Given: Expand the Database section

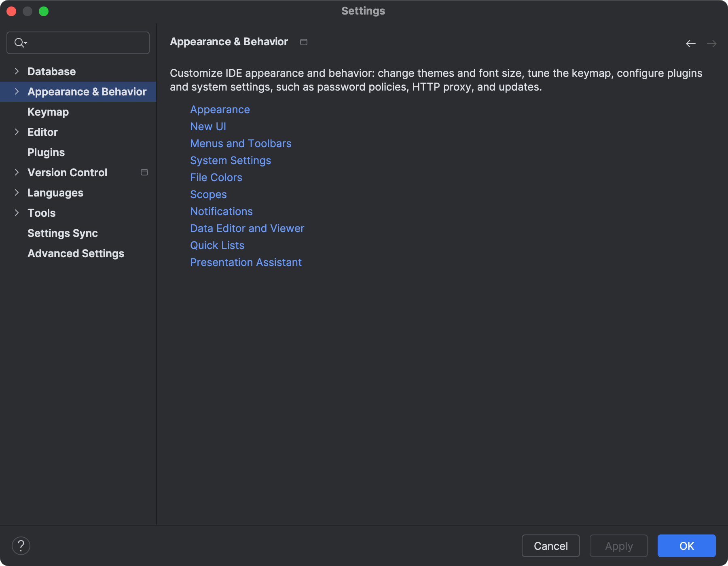Looking at the screenshot, I should (x=17, y=71).
